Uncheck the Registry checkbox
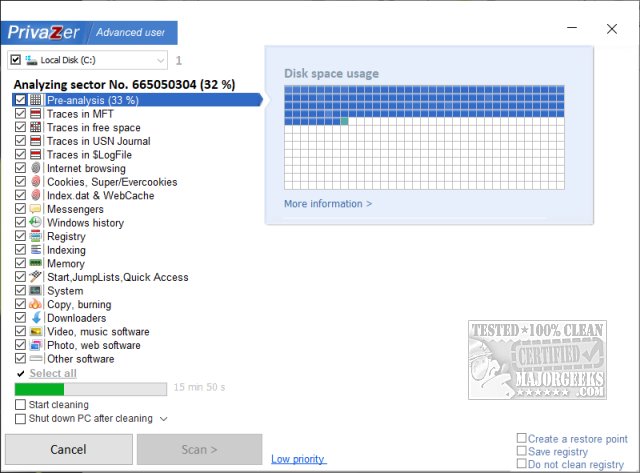The height and width of the screenshot is (473, 640). pos(20,236)
